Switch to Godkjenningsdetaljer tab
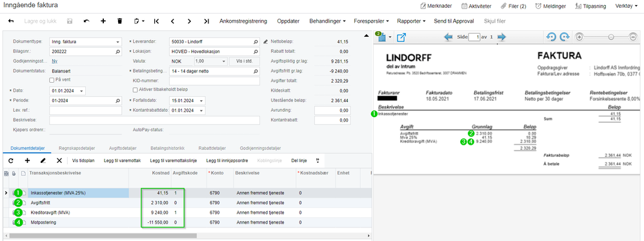 pyautogui.click(x=260, y=148)
